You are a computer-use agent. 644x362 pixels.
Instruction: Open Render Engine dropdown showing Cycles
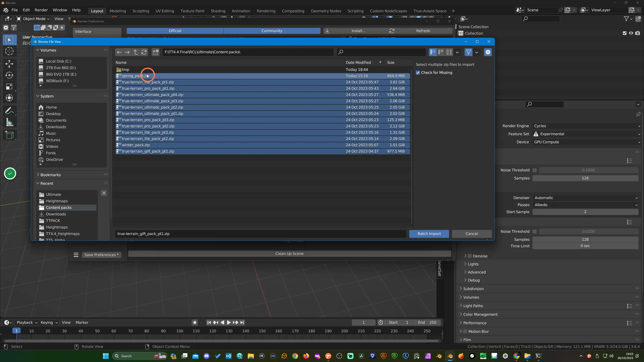click(587, 126)
